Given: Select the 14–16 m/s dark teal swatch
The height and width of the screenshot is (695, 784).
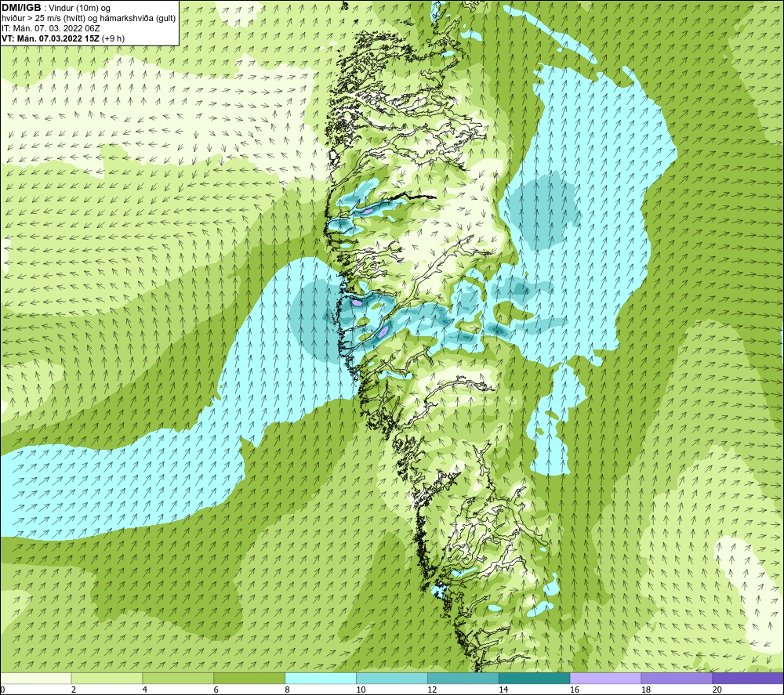Looking at the screenshot, I should tap(535, 678).
